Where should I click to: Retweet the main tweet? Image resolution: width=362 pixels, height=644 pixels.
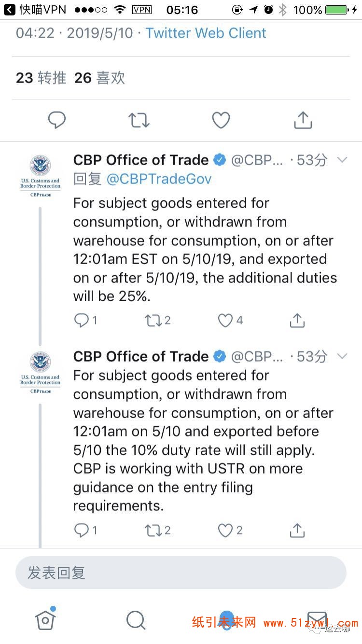pyautogui.click(x=139, y=120)
